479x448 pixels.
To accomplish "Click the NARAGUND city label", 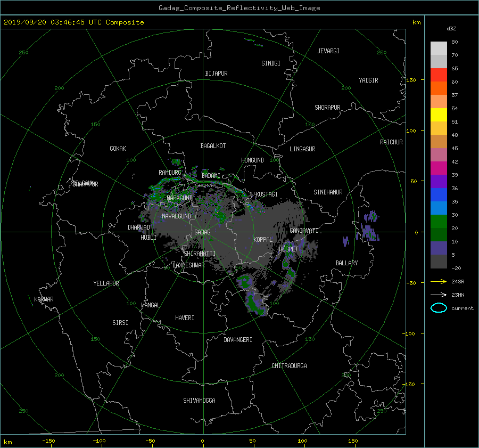I will [180, 198].
